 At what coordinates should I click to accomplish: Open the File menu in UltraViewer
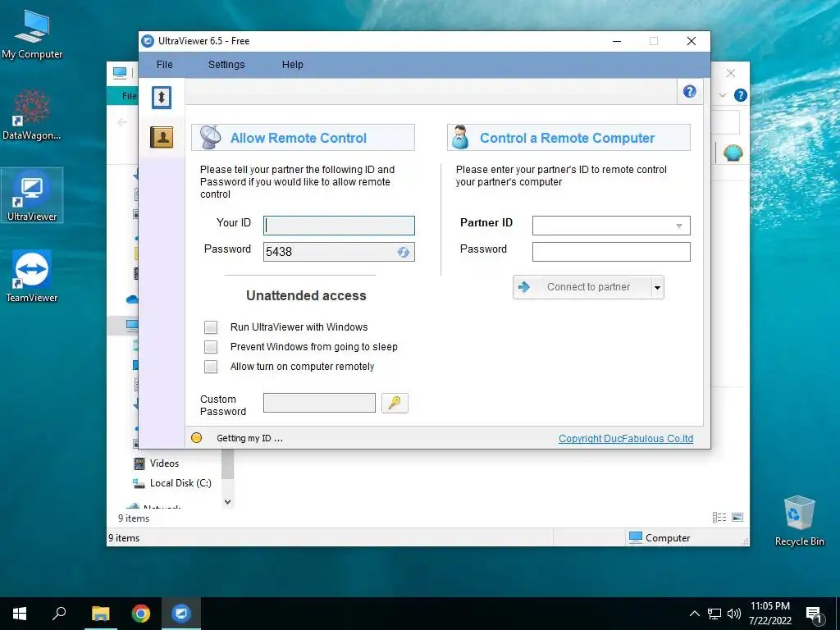[164, 65]
